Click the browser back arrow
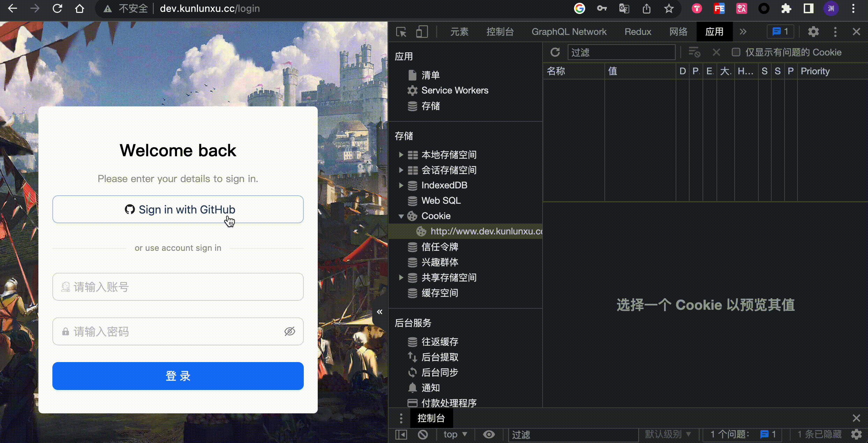 pos(13,9)
